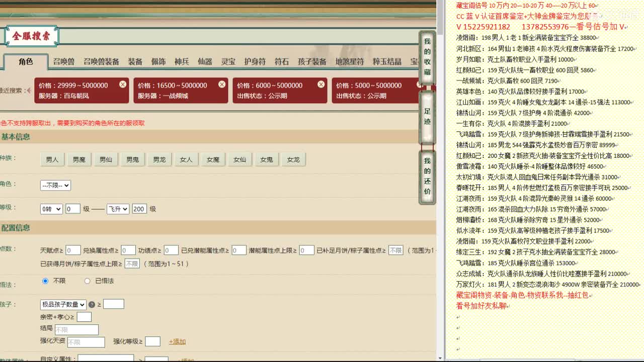
Task: Switch to the 佩饰 tab
Action: [158, 61]
